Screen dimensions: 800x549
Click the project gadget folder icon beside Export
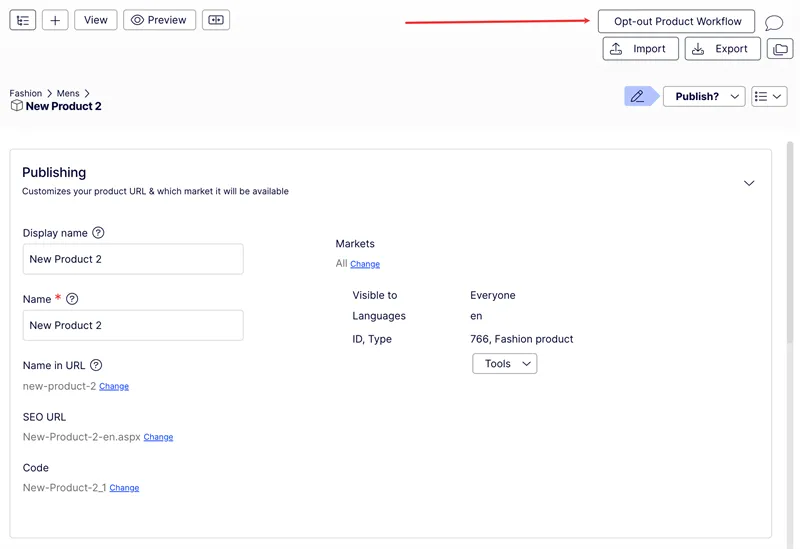tap(780, 49)
